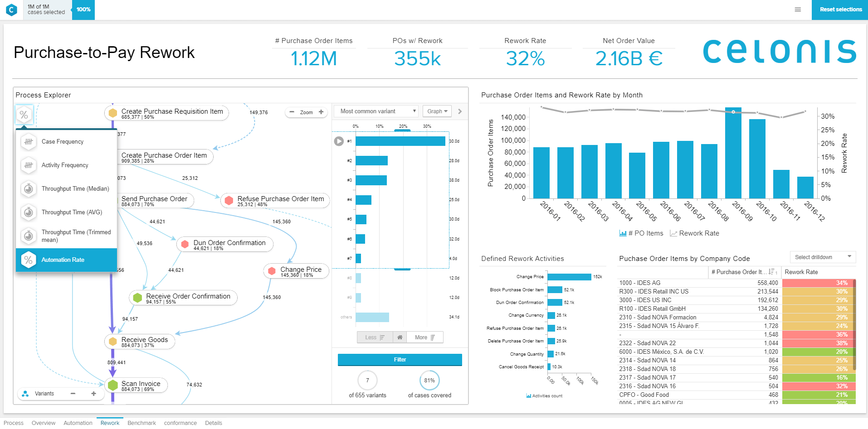The image size is (868, 429).
Task: Switch to the Details tab
Action: pyautogui.click(x=214, y=423)
